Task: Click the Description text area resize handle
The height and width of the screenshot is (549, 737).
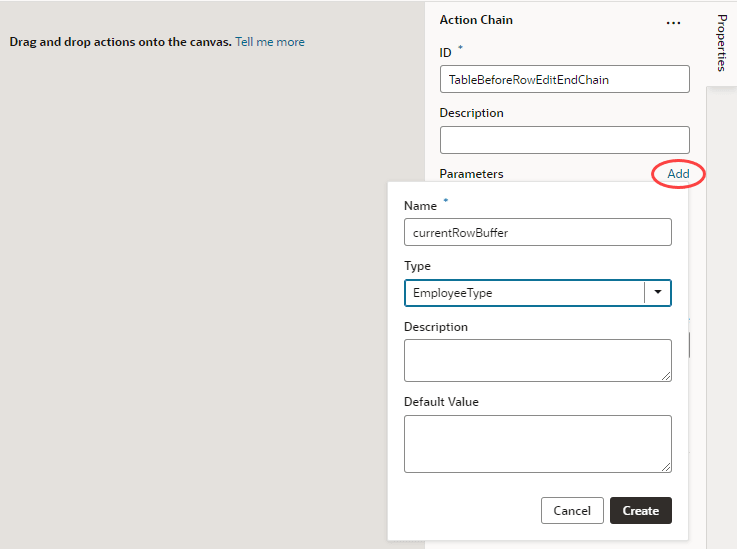Action: 666,376
